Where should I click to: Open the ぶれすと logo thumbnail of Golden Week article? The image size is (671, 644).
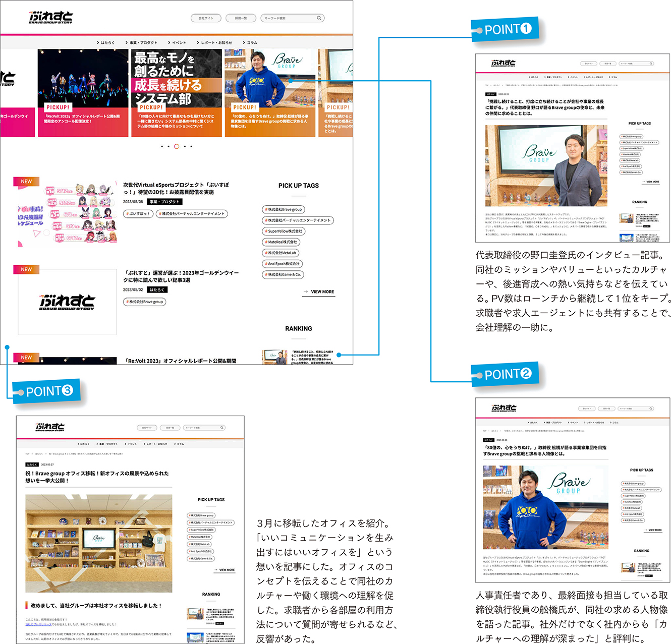click(x=68, y=302)
